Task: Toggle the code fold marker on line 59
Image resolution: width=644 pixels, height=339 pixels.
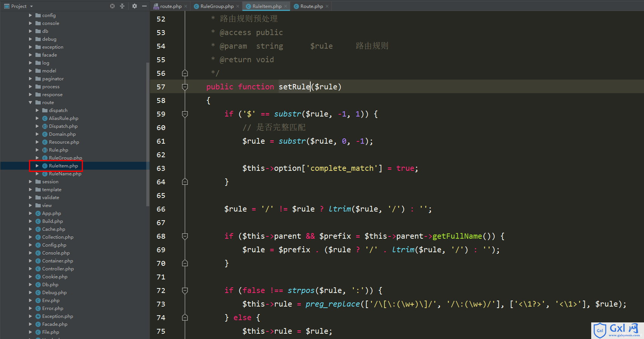Action: pyautogui.click(x=185, y=114)
